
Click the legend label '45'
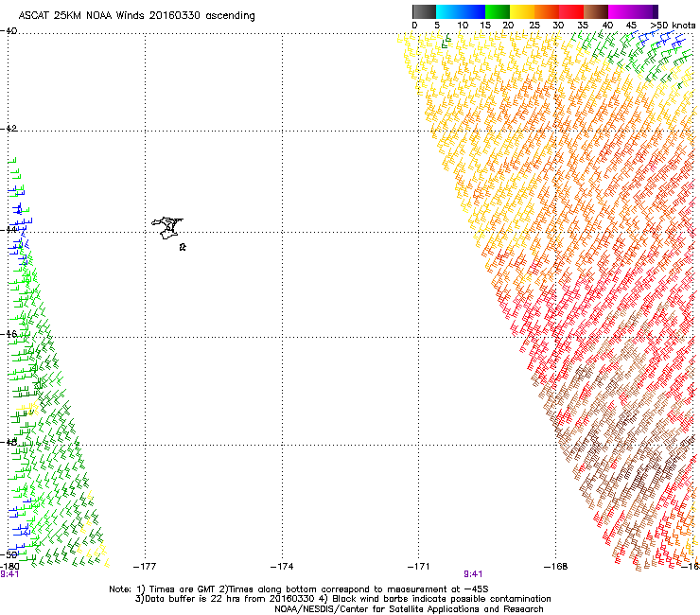coord(631,26)
